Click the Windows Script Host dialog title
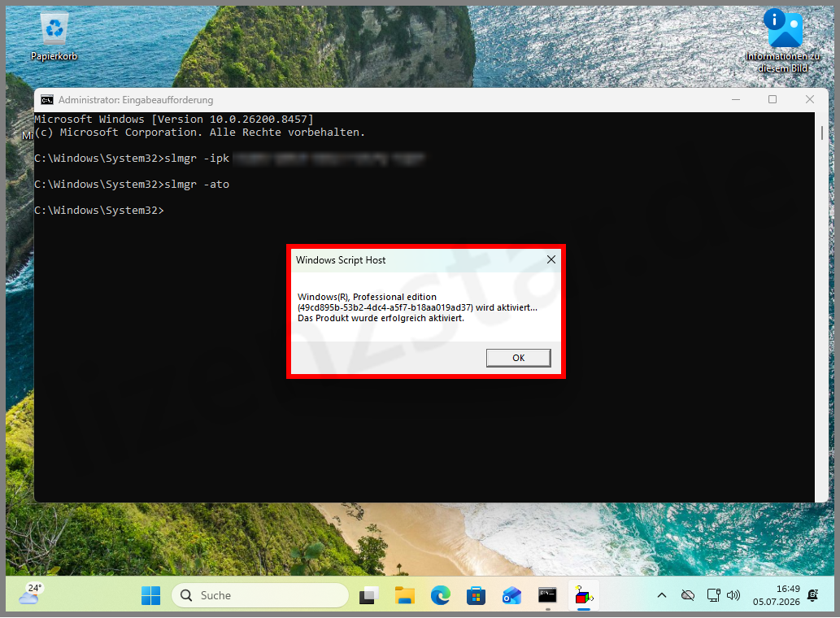The width and height of the screenshot is (840, 618). 341,259
